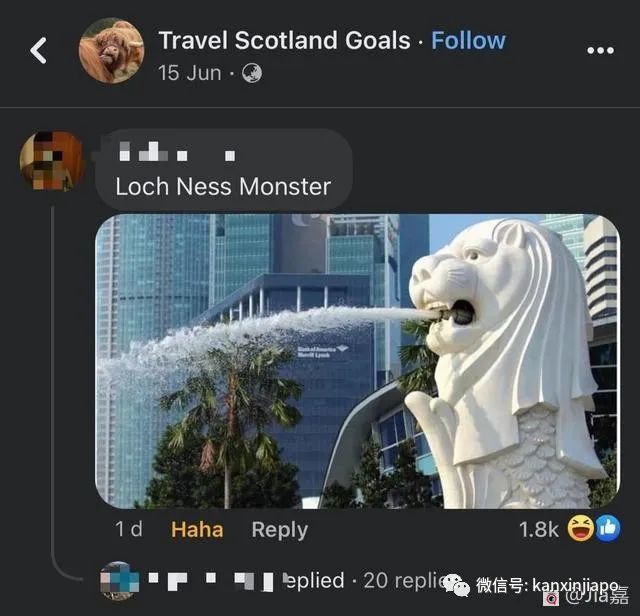Tap the WeChat logo watermark
This screenshot has width=640, height=616.
click(458, 585)
